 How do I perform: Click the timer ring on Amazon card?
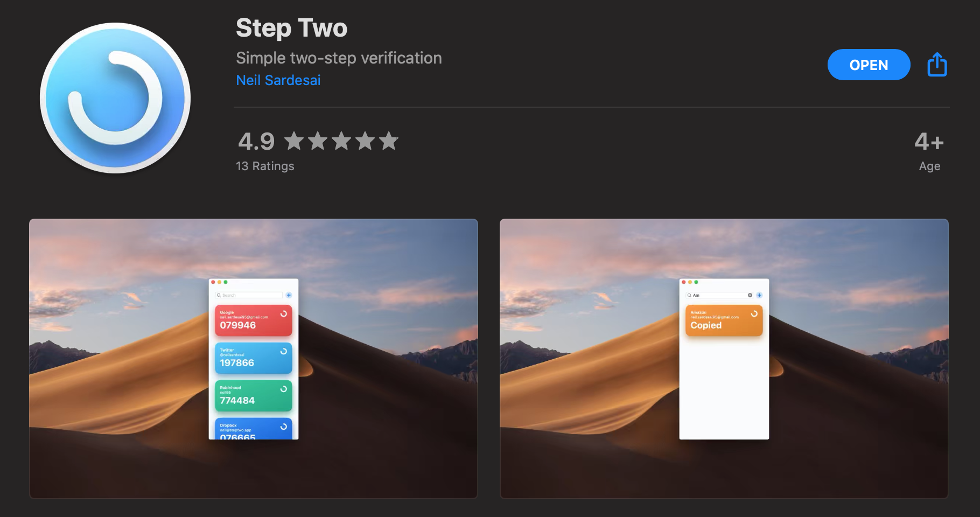[754, 313]
